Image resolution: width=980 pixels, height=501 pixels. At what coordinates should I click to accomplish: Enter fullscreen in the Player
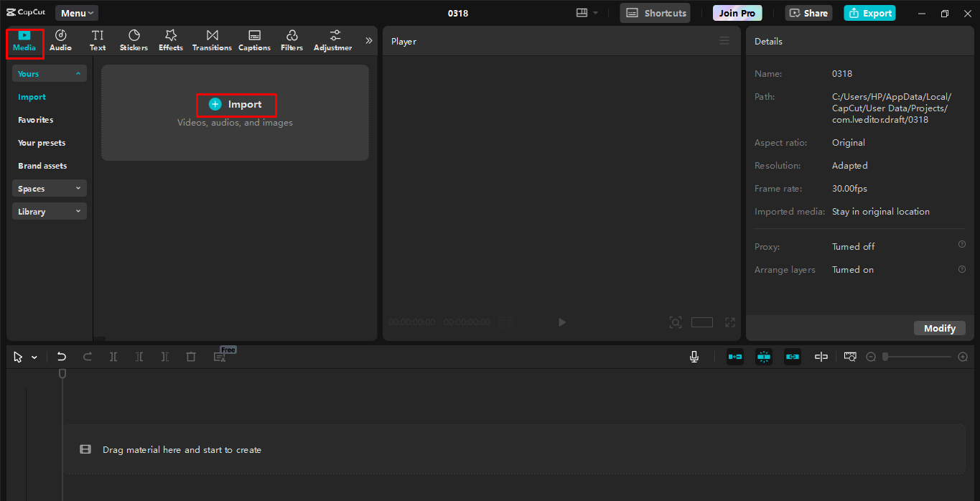point(730,322)
